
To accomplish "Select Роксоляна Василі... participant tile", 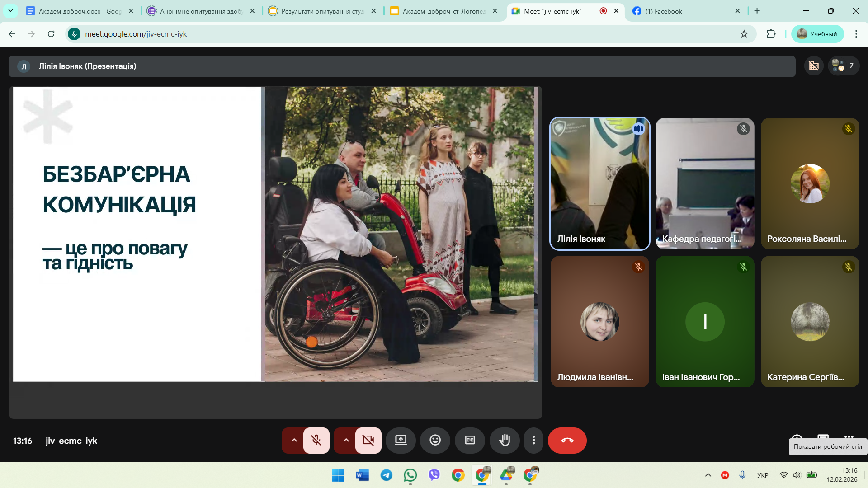I will pos(810,183).
